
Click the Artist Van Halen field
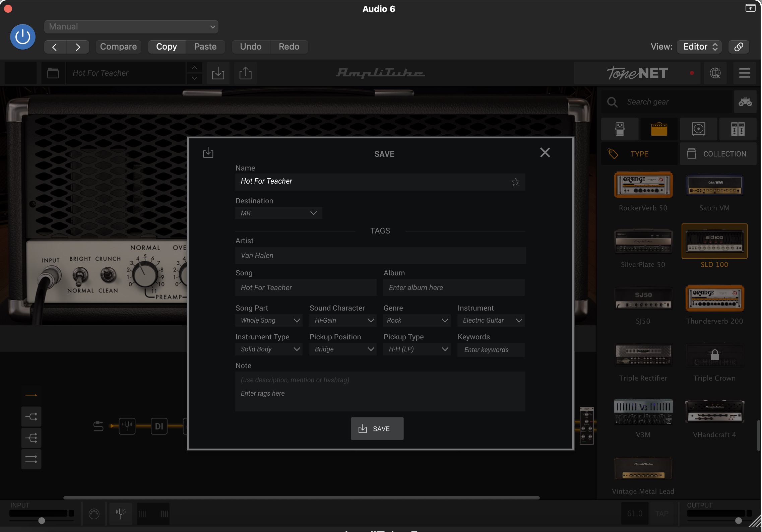[380, 255]
